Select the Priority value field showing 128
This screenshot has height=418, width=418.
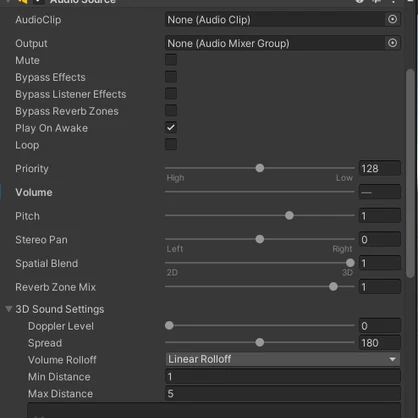380,168
